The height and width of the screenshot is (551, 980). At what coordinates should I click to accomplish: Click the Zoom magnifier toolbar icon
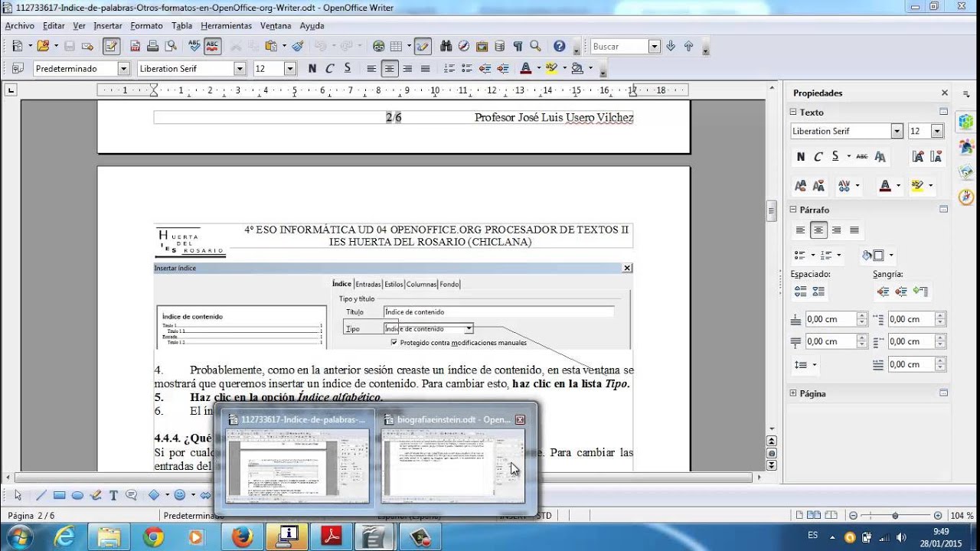[x=535, y=46]
